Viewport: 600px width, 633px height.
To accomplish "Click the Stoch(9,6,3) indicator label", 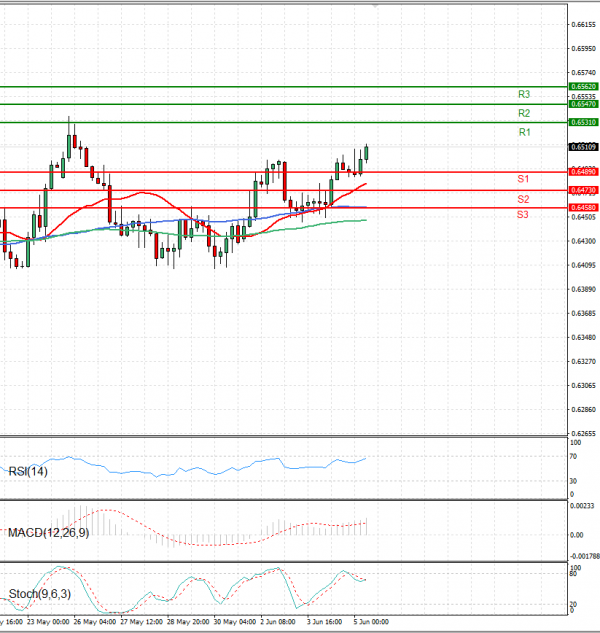I will coord(40,594).
